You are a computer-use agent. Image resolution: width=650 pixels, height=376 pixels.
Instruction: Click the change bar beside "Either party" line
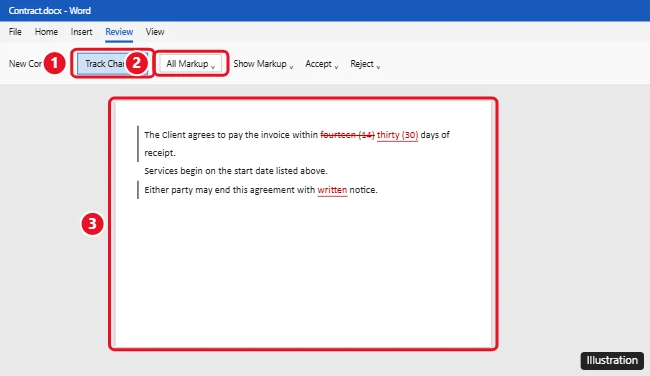[138, 190]
